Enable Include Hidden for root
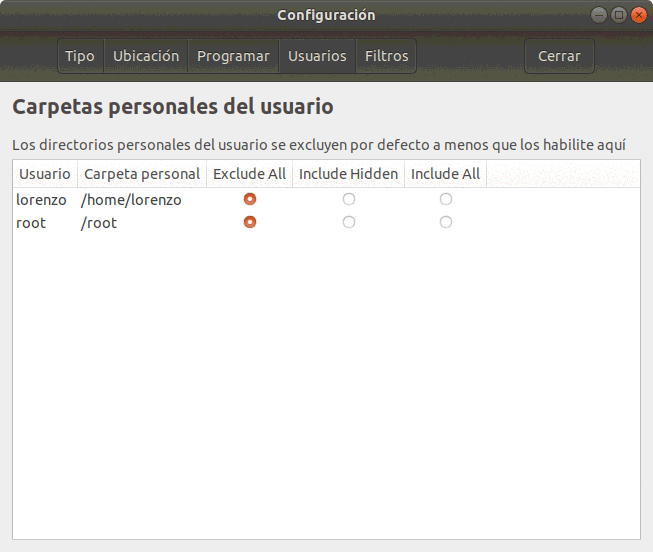This screenshot has width=653, height=552. tap(349, 222)
